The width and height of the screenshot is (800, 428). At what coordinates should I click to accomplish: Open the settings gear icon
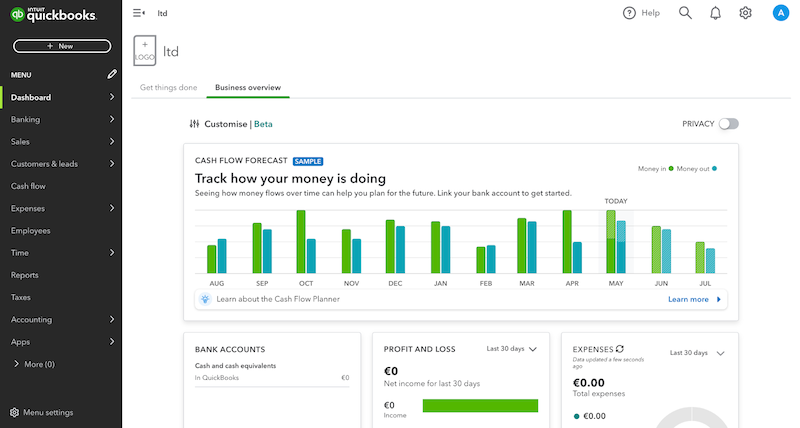(745, 13)
